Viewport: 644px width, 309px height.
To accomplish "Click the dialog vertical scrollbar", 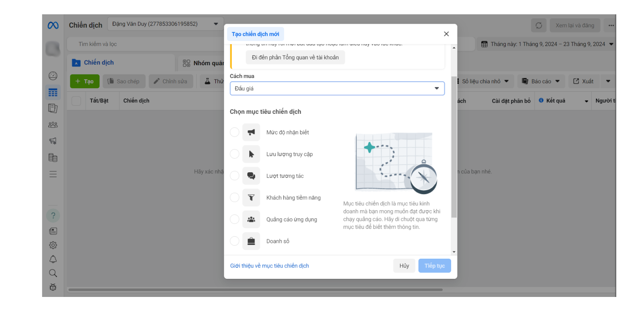I will point(454,147).
